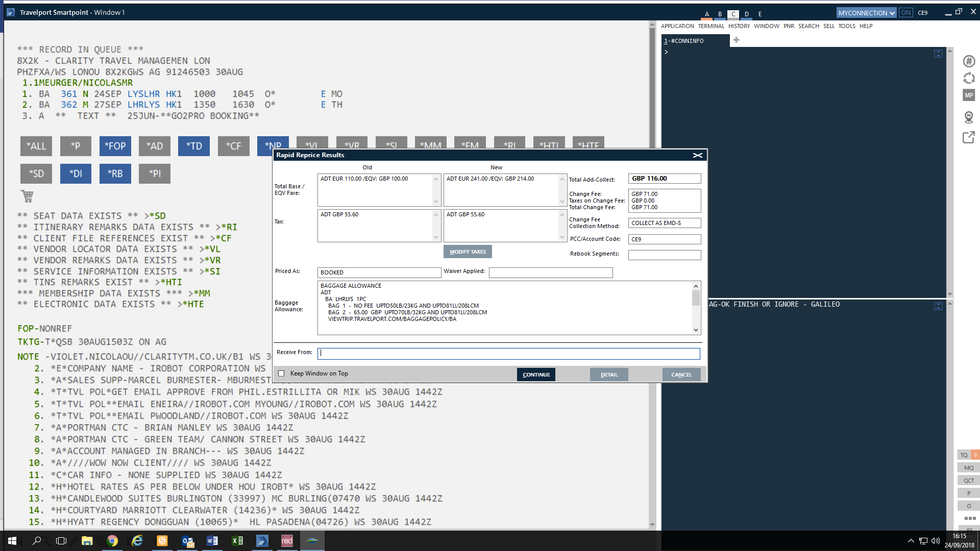This screenshot has width=980, height=551.
Task: Click the *ALL PNR display button
Action: pos(36,146)
